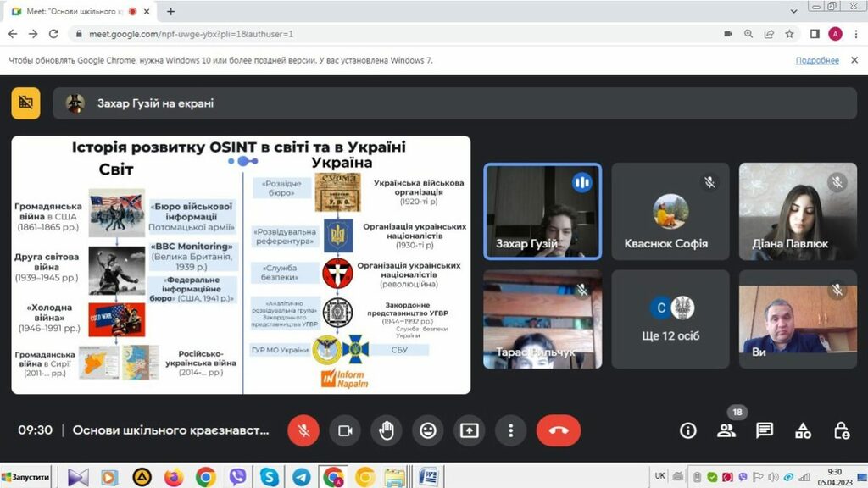Open Telegram from the Windows taskbar
The width and height of the screenshot is (868, 488).
coord(301,477)
